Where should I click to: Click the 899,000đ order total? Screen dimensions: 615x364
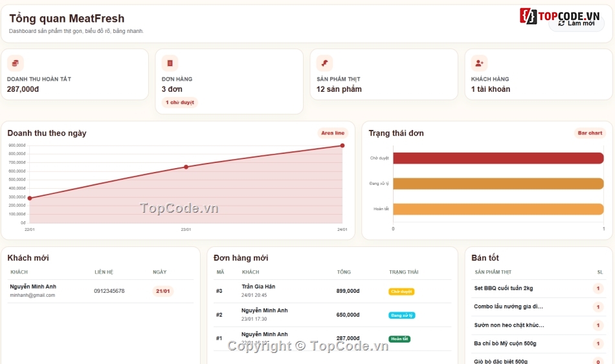pos(348,291)
